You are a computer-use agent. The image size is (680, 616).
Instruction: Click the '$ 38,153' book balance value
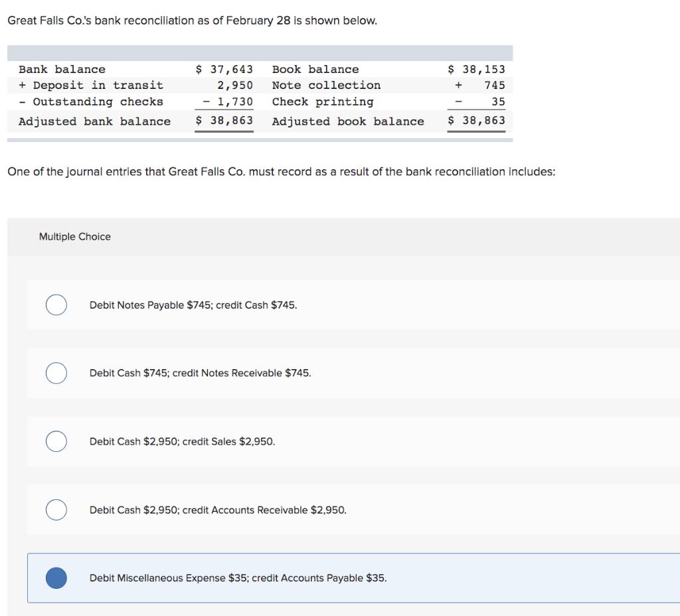(x=477, y=69)
